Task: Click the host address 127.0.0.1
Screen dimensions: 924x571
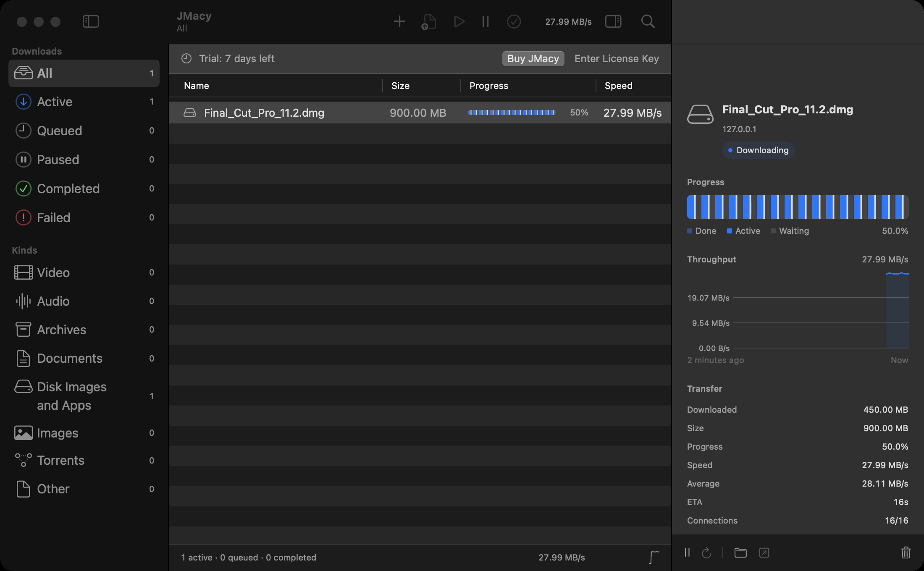Action: click(x=739, y=129)
